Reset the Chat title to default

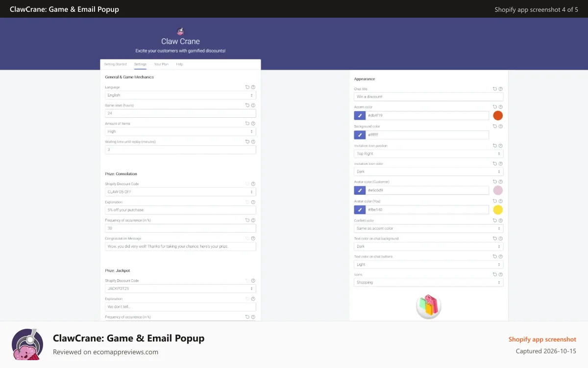[495, 89]
